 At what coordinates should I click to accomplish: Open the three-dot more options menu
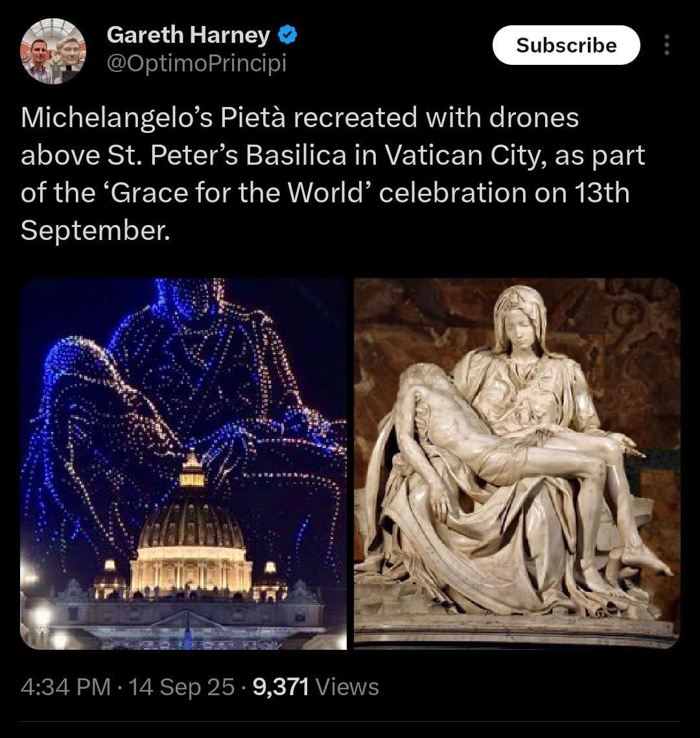(x=666, y=45)
